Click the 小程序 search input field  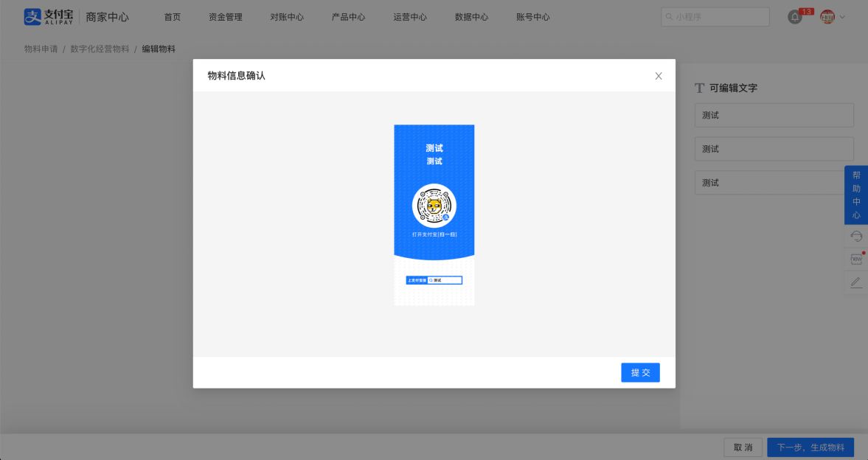coord(715,17)
